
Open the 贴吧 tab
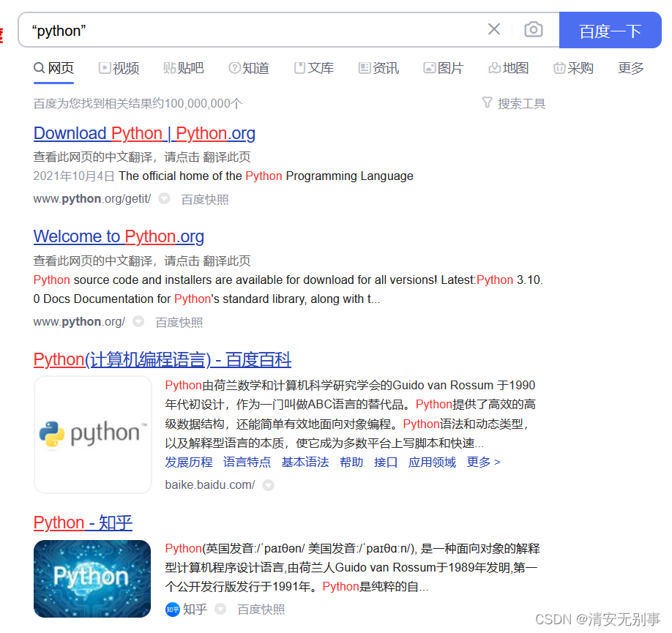[184, 68]
